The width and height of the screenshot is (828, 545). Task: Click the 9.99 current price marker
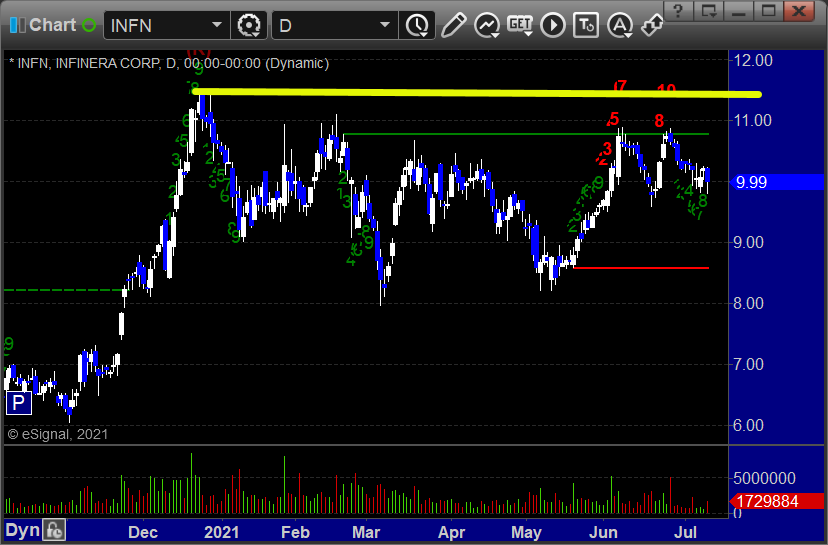pyautogui.click(x=776, y=182)
